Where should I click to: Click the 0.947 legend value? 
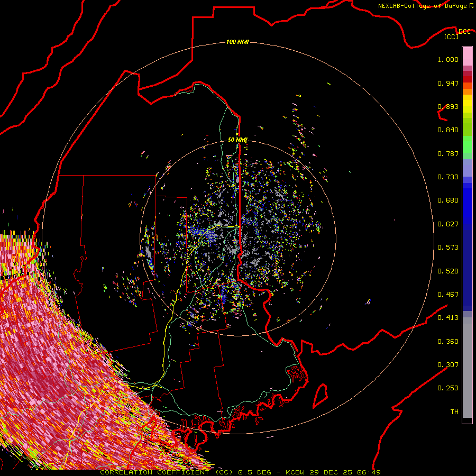[x=448, y=83]
